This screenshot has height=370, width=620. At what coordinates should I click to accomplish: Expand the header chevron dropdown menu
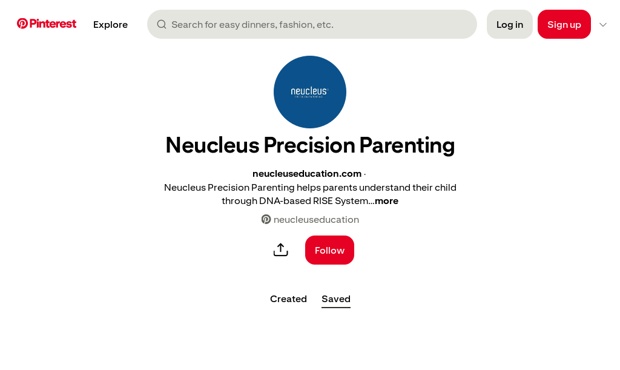pyautogui.click(x=603, y=25)
